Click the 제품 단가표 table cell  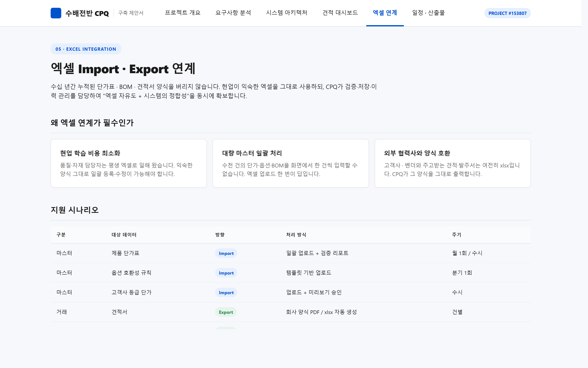[x=125, y=253]
